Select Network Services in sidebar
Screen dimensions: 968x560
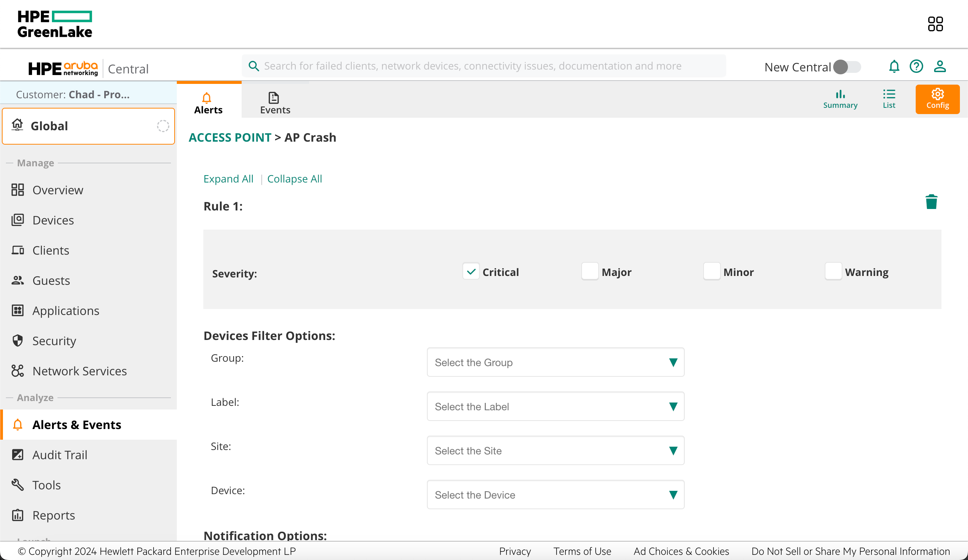click(x=79, y=371)
